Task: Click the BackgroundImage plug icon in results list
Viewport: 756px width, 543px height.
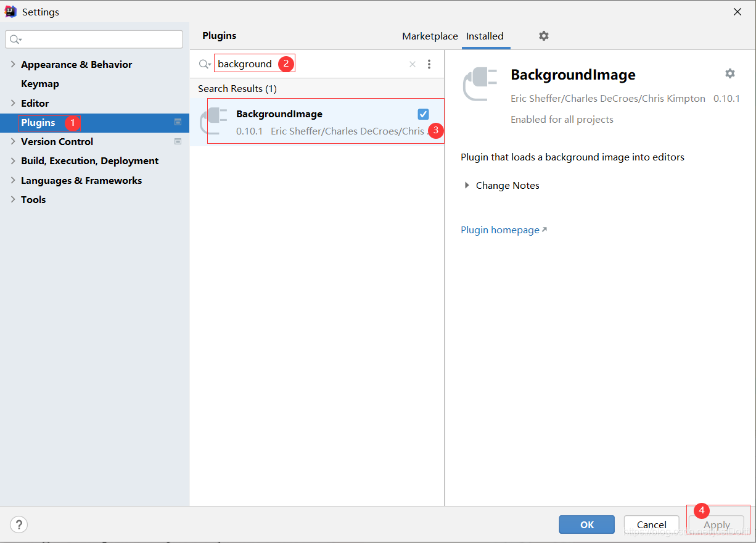Action: pos(214,121)
